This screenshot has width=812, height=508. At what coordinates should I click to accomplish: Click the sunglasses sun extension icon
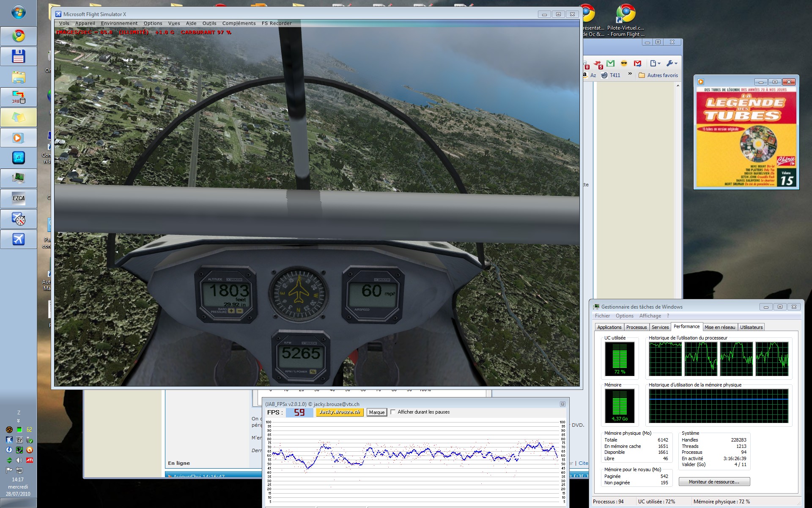(x=624, y=63)
